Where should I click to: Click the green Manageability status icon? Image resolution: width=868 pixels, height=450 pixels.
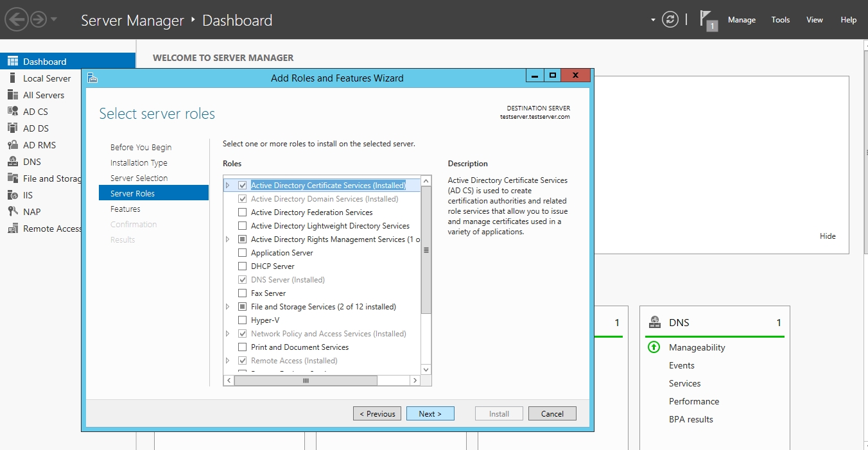point(654,347)
